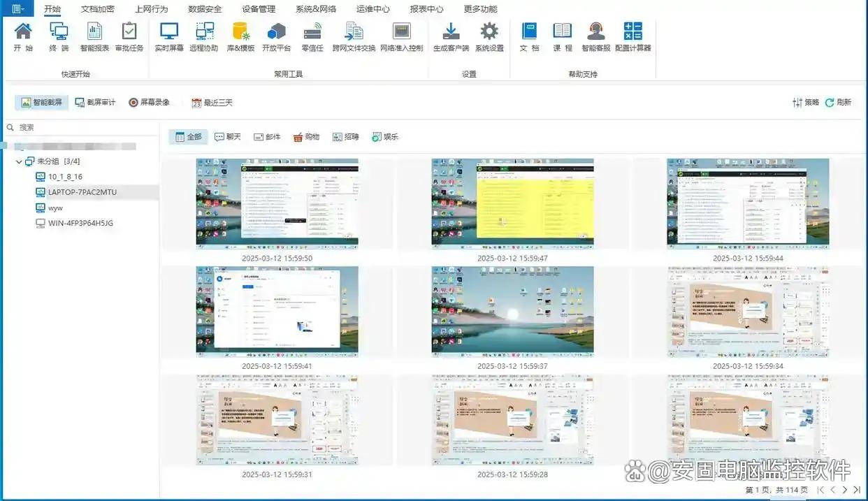
Task: Open the application menu button at top-left
Action: [x=17, y=8]
